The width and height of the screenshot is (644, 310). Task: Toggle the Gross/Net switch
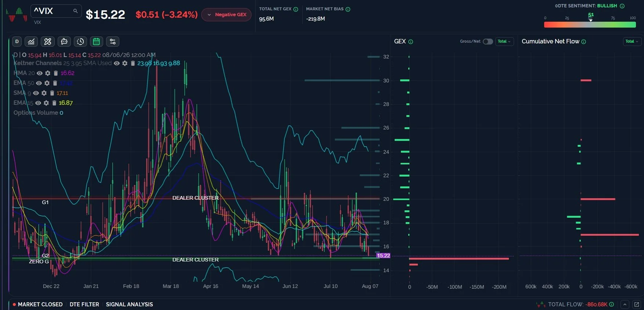coord(488,42)
